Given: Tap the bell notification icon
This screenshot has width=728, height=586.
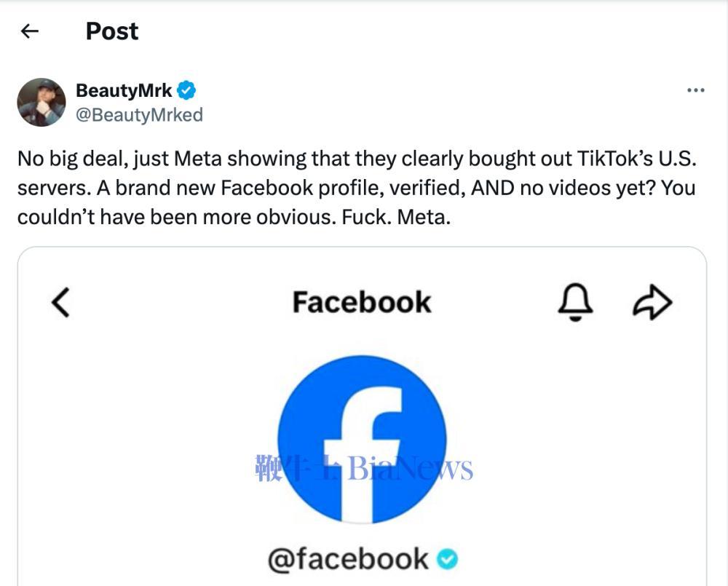Looking at the screenshot, I should coord(575,301).
